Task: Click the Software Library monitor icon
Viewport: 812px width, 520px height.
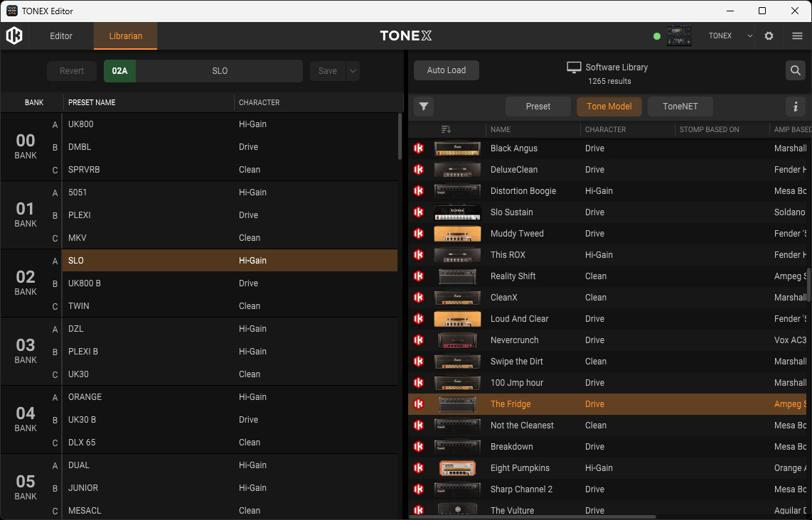Action: coord(574,67)
